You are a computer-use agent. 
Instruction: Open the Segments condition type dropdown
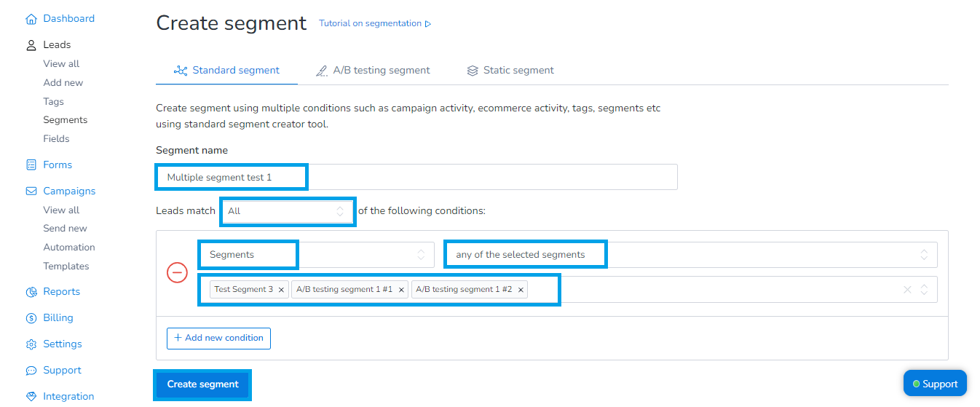(x=316, y=255)
